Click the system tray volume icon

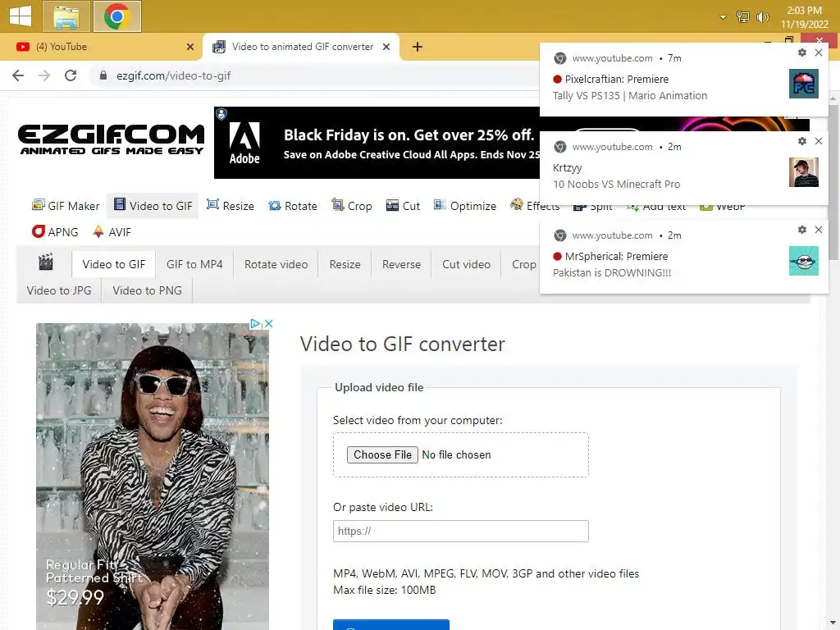pyautogui.click(x=762, y=17)
